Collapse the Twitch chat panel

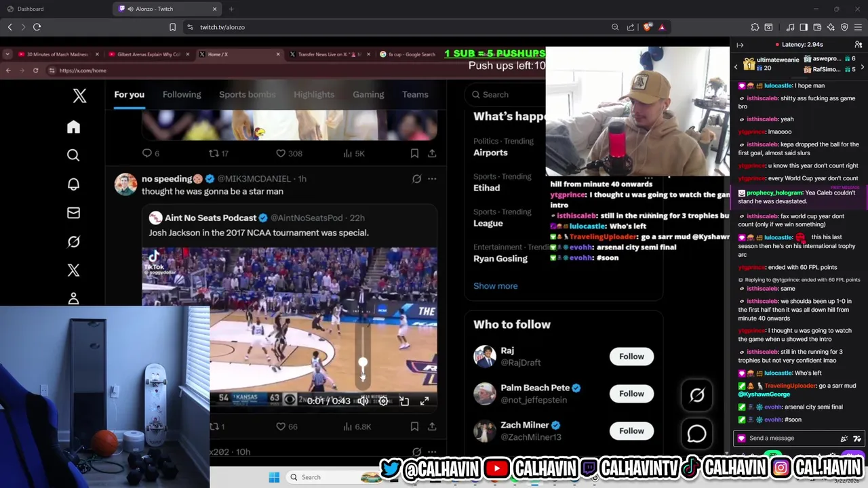pyautogui.click(x=740, y=45)
